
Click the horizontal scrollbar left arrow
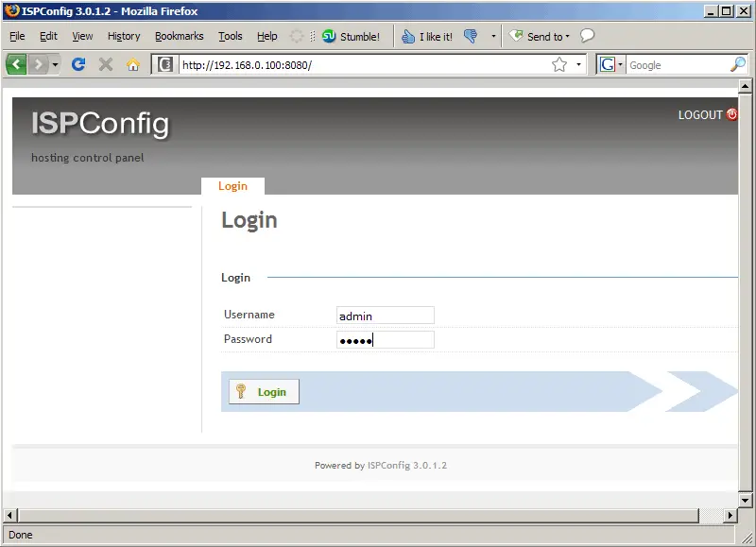[9, 515]
